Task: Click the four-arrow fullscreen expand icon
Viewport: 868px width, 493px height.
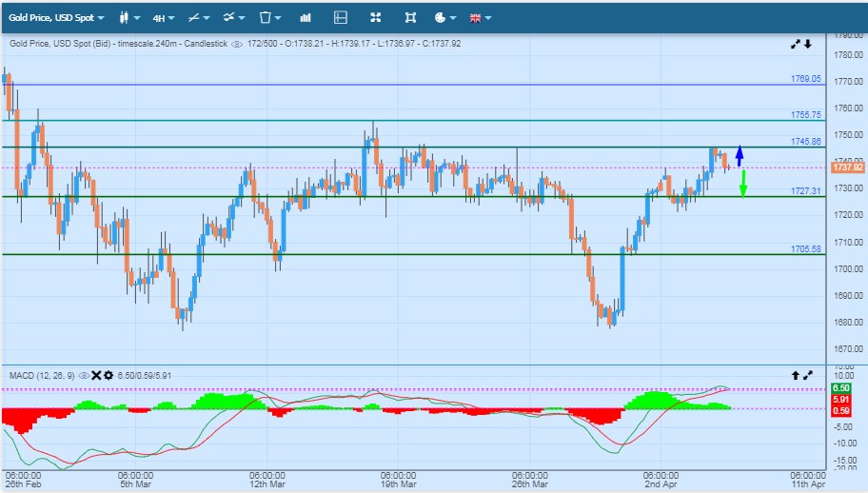Action: pyautogui.click(x=375, y=17)
